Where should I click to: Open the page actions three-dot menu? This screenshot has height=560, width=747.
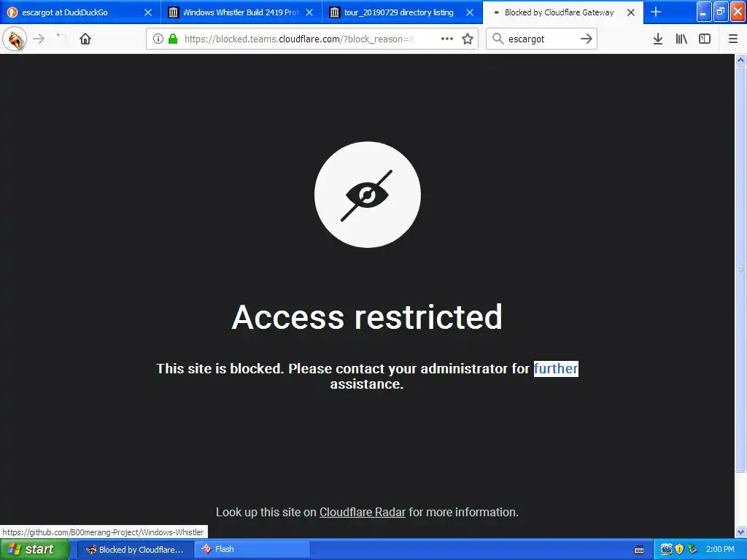coord(447,39)
